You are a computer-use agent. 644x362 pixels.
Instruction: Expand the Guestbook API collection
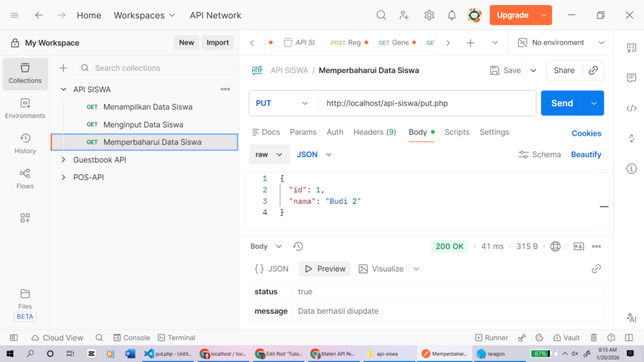[63, 160]
